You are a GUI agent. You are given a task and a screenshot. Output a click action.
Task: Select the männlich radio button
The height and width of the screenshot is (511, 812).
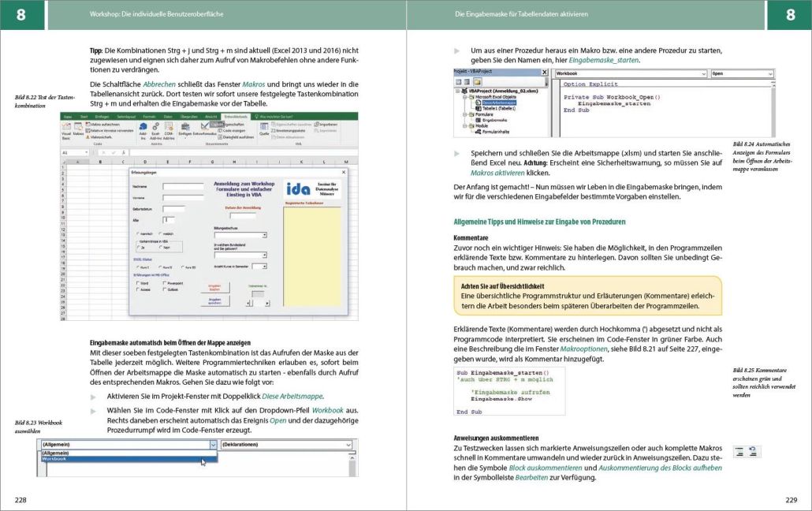(x=139, y=233)
